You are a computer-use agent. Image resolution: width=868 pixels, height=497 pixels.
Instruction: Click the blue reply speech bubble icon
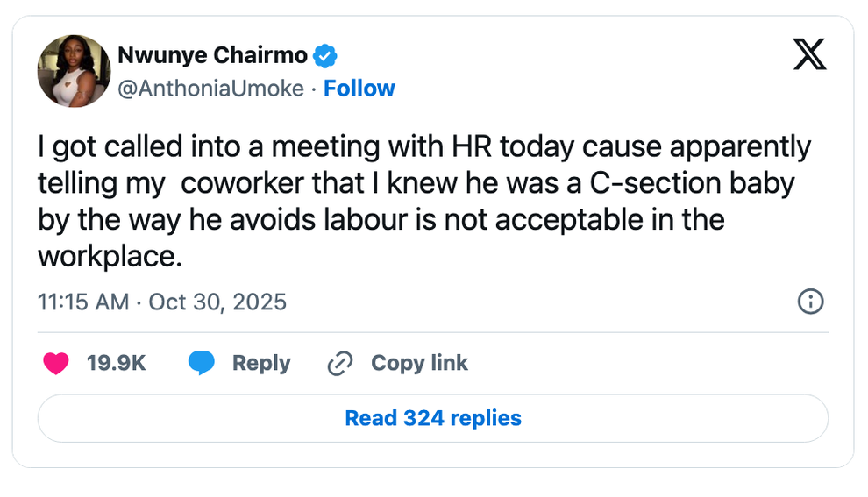point(202,363)
